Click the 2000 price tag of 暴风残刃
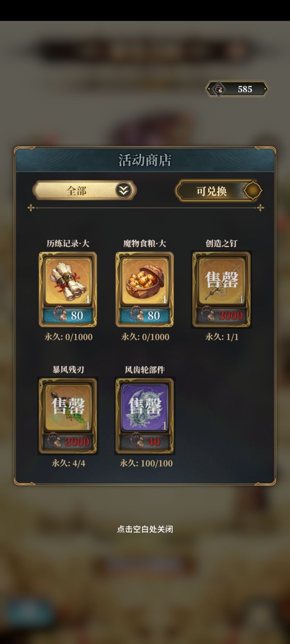The image size is (290, 644). tap(68, 442)
